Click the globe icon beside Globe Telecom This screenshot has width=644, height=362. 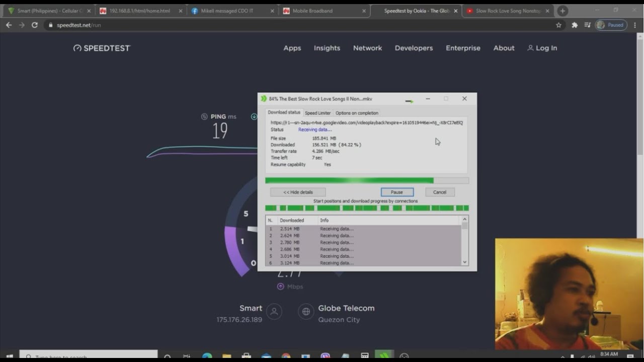coord(306,311)
